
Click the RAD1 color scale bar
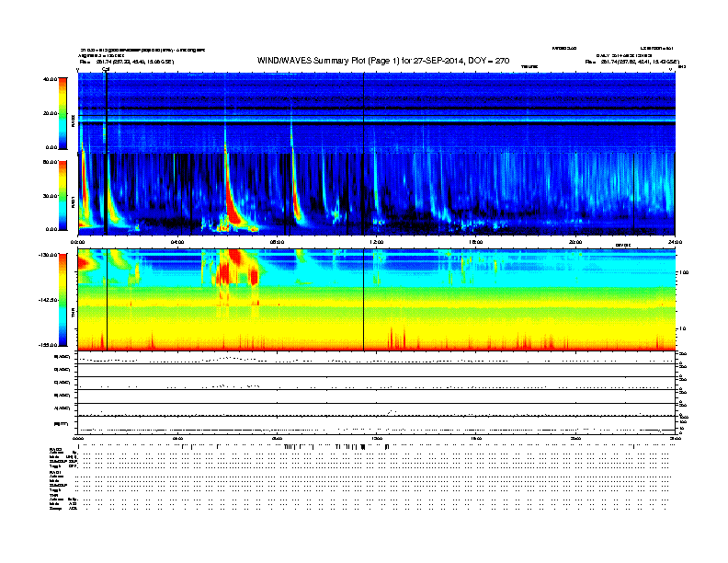click(x=63, y=196)
